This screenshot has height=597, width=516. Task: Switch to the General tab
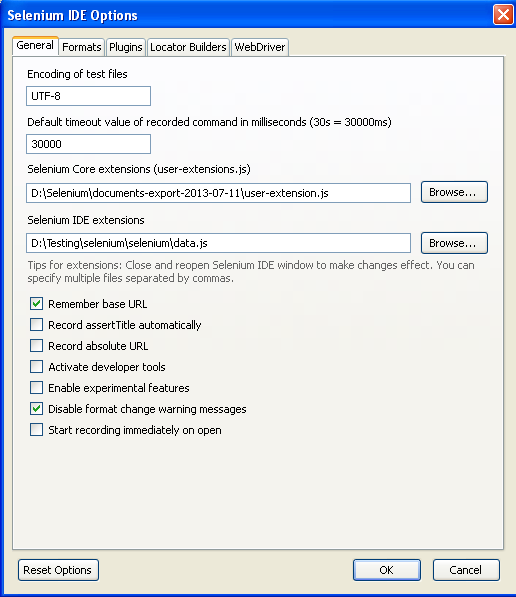click(x=35, y=46)
